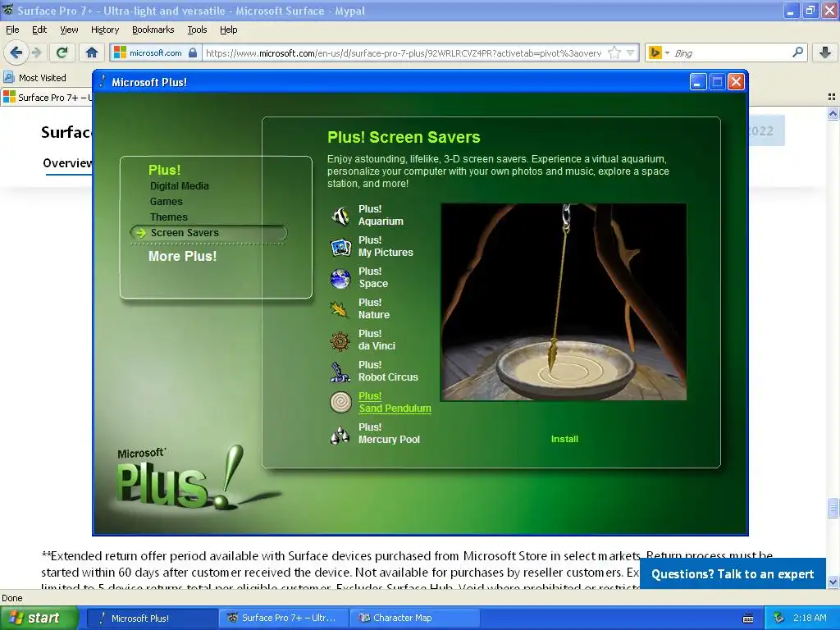Click the 2:18 AM system clock
The height and width of the screenshot is (630, 840).
coord(810,618)
